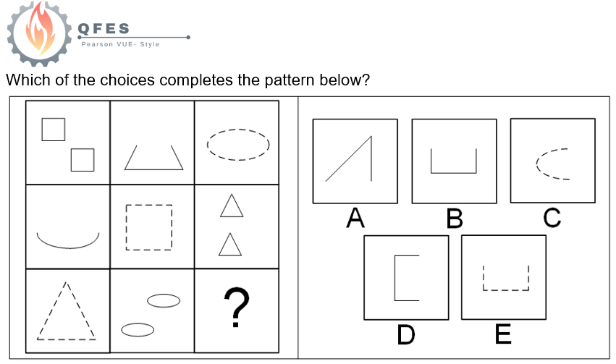Select answer choice B solid open square
This screenshot has height=364, width=616.
454,161
